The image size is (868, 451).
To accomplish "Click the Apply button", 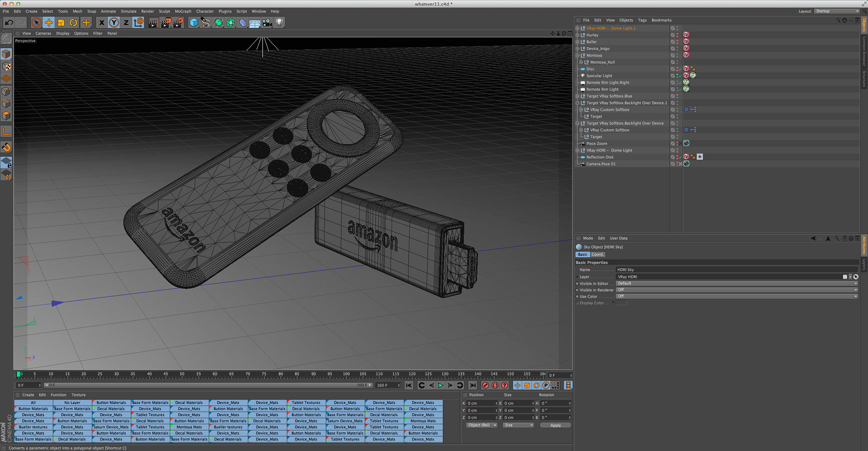I will tap(556, 425).
